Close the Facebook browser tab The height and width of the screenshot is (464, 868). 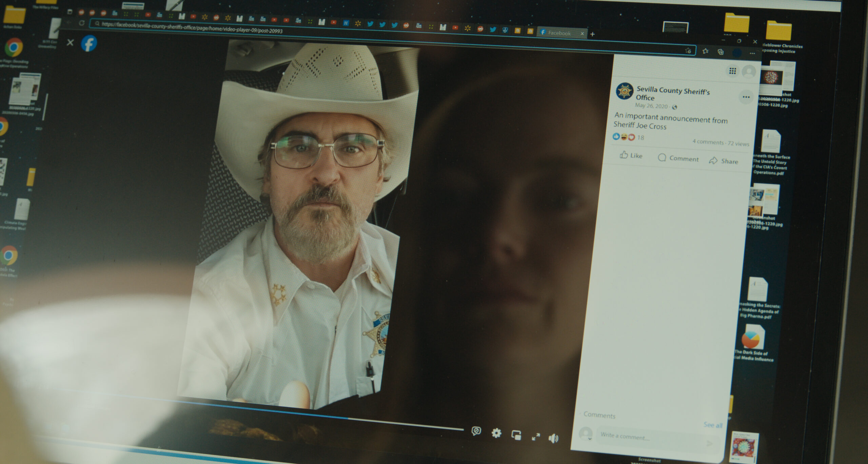tap(583, 34)
